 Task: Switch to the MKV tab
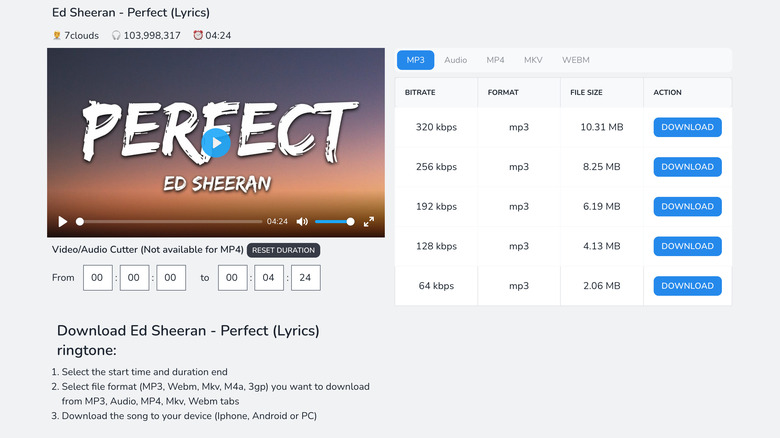533,60
